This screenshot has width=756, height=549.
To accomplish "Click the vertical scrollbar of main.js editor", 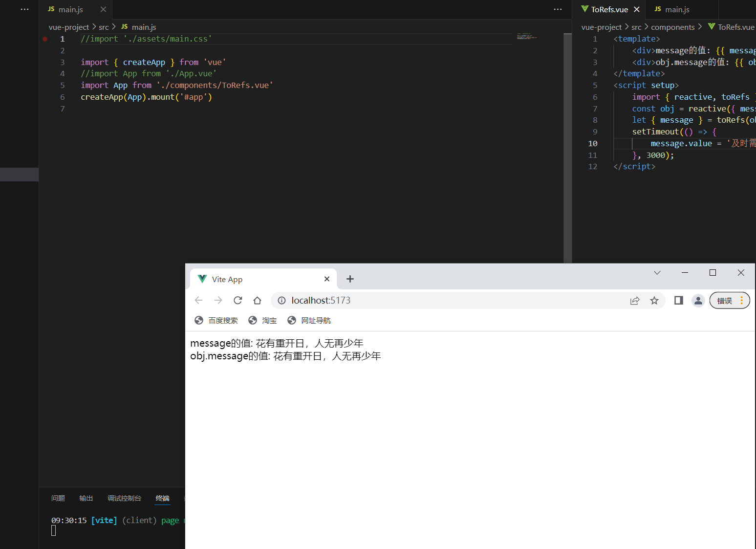I will tap(567, 148).
